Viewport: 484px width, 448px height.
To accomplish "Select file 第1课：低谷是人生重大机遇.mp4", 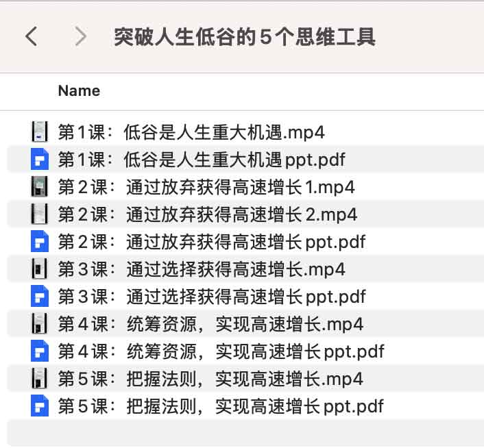I will 191,132.
